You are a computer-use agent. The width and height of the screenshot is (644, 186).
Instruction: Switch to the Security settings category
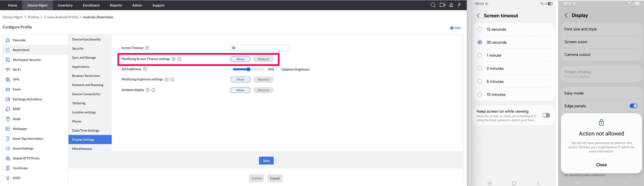tap(78, 48)
